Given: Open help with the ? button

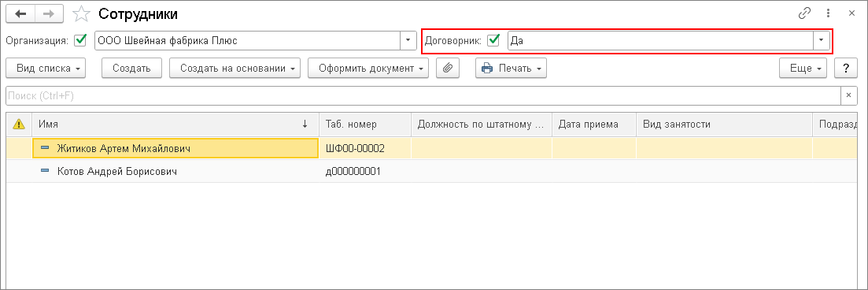Looking at the screenshot, I should (845, 69).
